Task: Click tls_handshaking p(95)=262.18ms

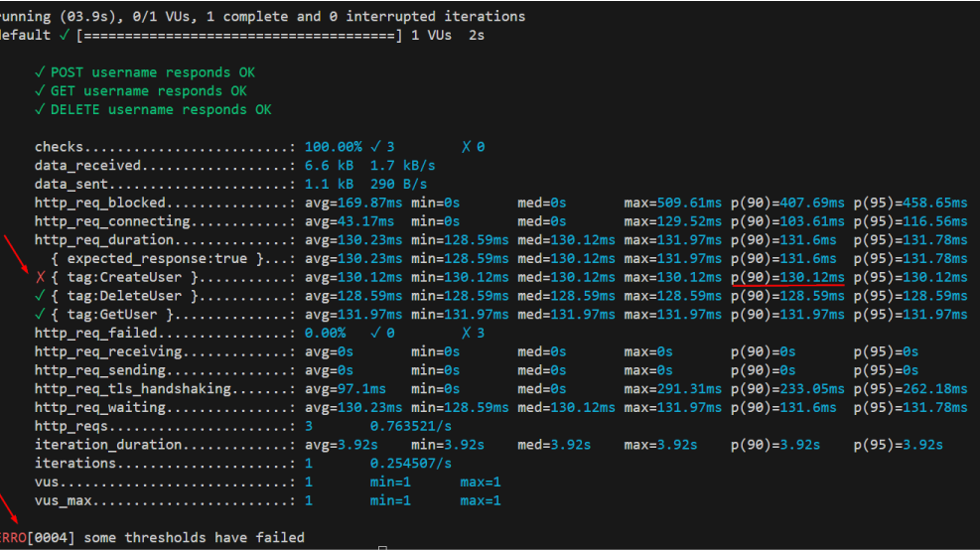Action: [910, 389]
